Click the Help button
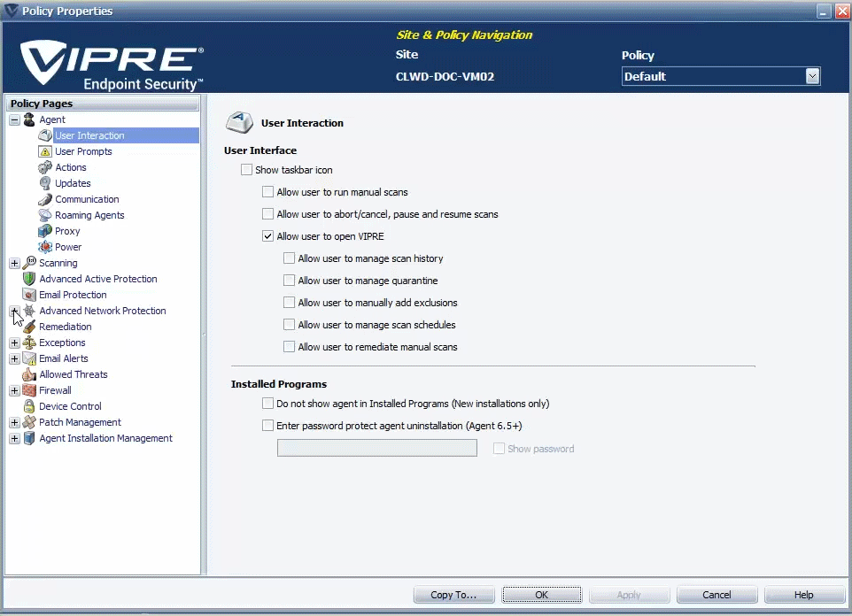Image resolution: width=852 pixels, height=616 pixels. 804,595
